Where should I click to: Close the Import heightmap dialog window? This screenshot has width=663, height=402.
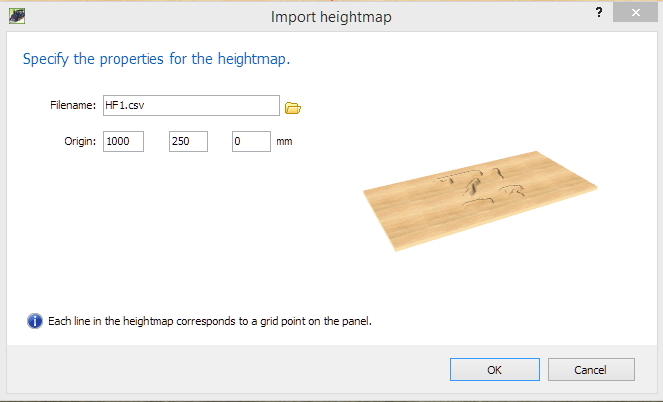635,13
